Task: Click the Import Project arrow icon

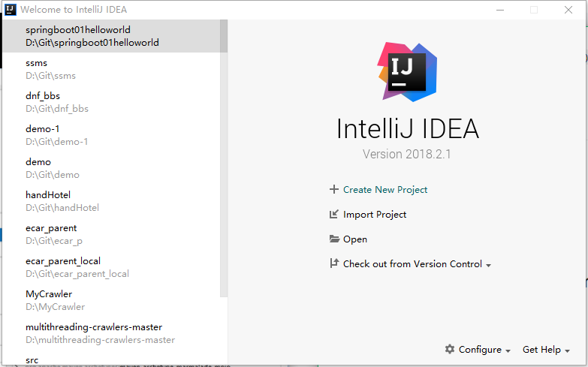Action: click(x=334, y=215)
